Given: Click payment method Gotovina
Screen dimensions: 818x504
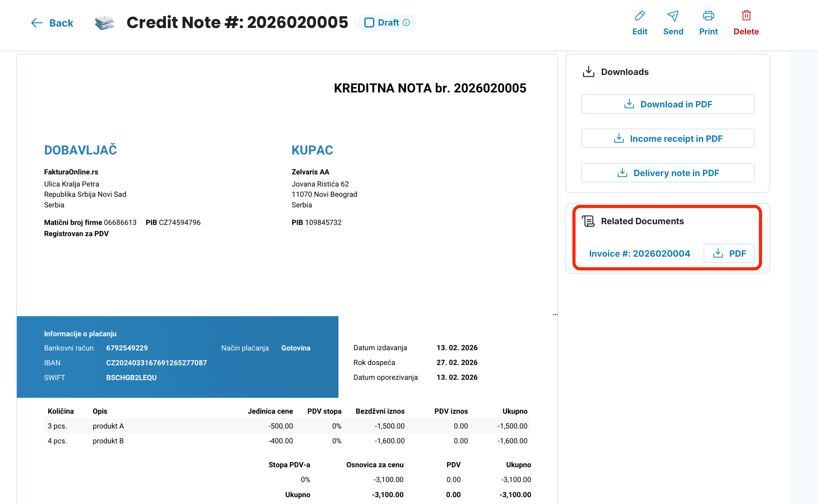Looking at the screenshot, I should pyautogui.click(x=296, y=348).
